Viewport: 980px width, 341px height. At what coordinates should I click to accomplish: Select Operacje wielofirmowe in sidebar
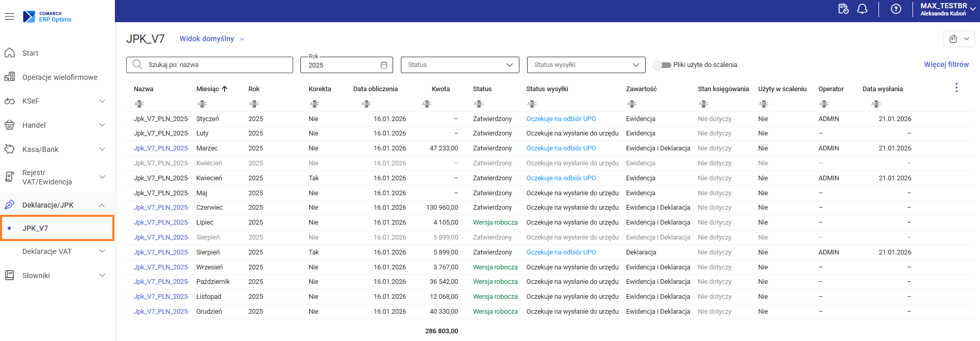tap(60, 77)
